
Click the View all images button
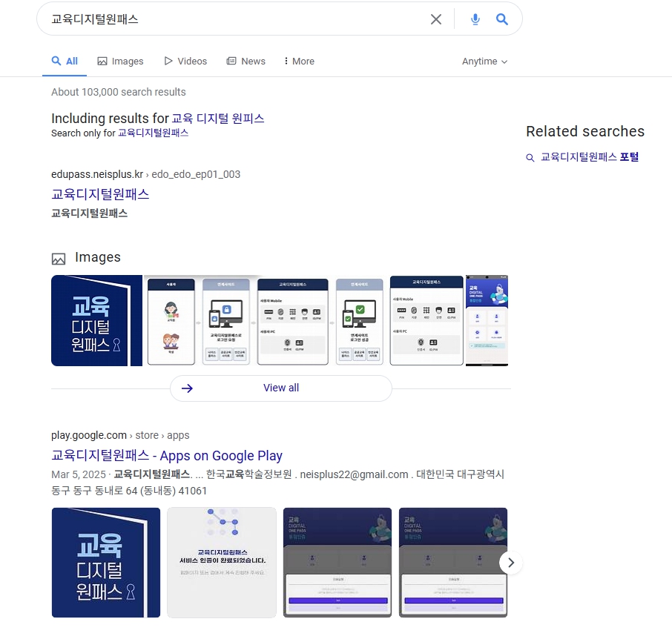[281, 388]
